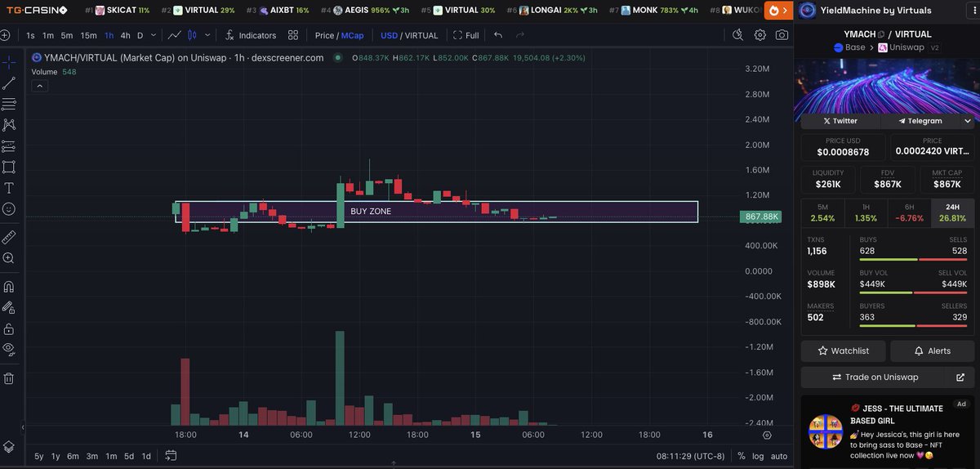980x469 pixels.
Task: Enter fullscreen with the Full button
Action: click(x=466, y=35)
